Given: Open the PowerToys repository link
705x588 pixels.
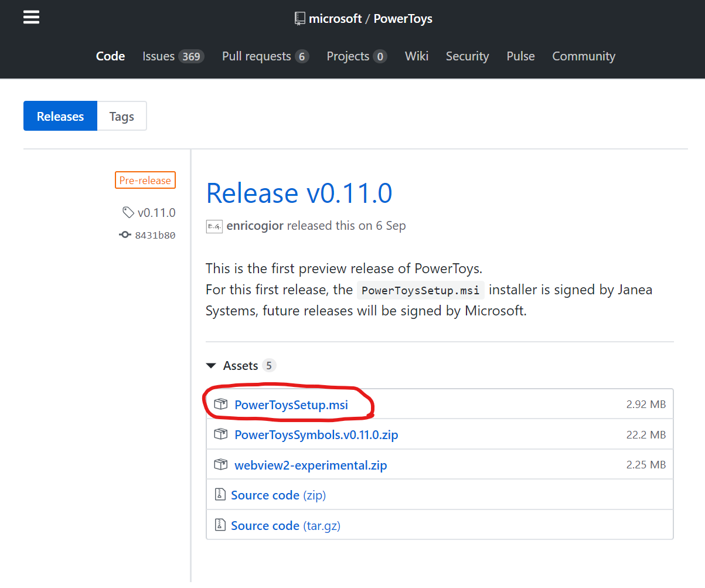Looking at the screenshot, I should [x=403, y=19].
